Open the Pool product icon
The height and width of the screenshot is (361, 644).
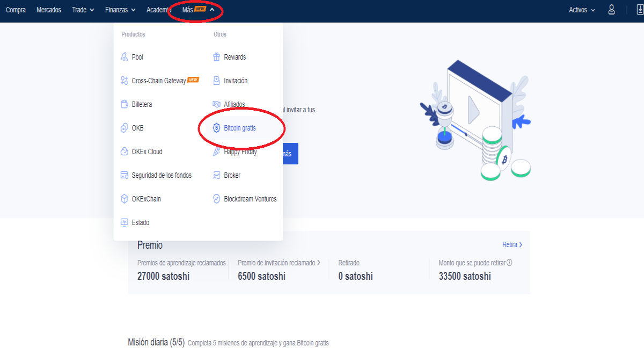point(125,57)
